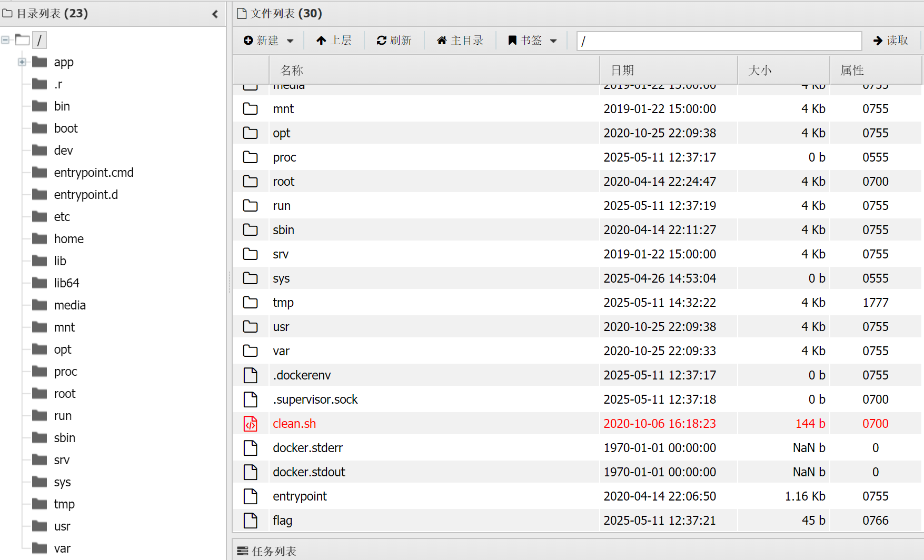Select the sbin folder icon in file list
The width and height of the screenshot is (924, 560).
(251, 230)
